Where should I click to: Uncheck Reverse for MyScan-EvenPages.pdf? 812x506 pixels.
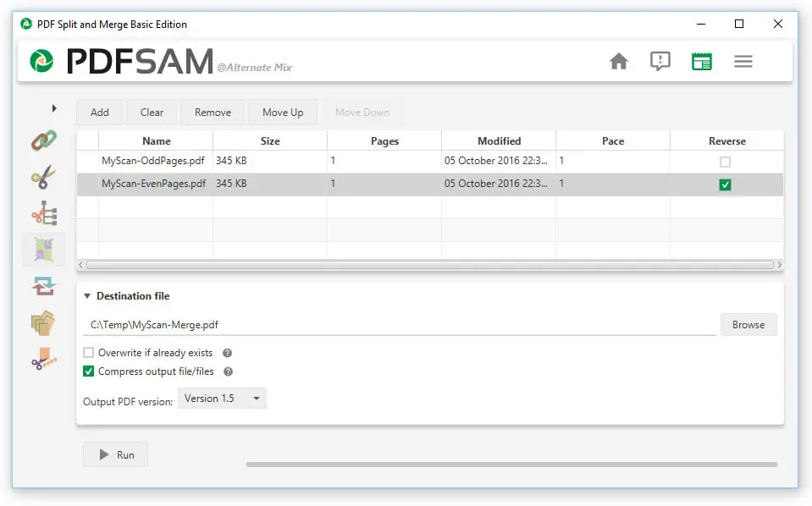click(x=725, y=184)
